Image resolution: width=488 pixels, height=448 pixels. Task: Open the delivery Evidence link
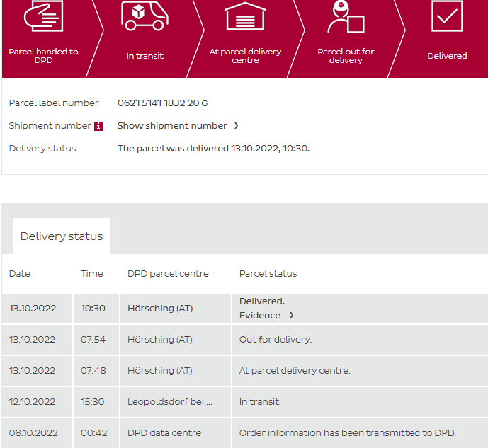[266, 316]
